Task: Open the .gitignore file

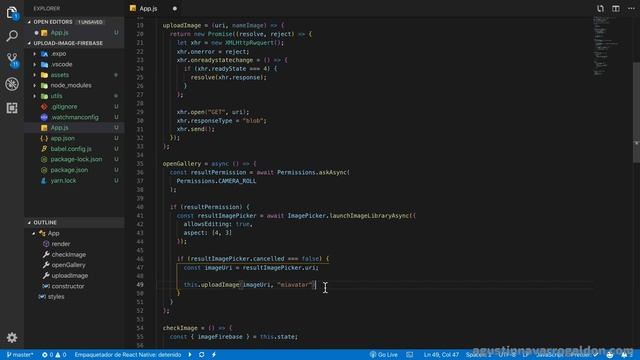Action: [74, 107]
